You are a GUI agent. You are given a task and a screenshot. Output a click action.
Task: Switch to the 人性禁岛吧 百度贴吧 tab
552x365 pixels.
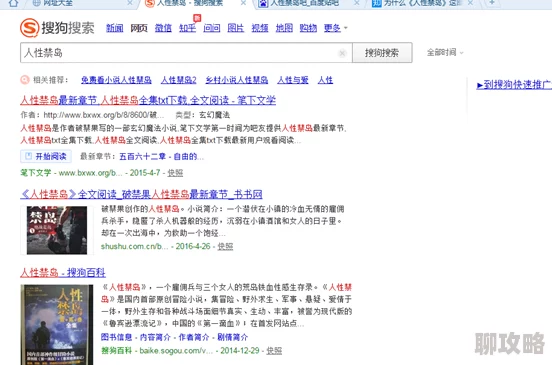tap(299, 3)
